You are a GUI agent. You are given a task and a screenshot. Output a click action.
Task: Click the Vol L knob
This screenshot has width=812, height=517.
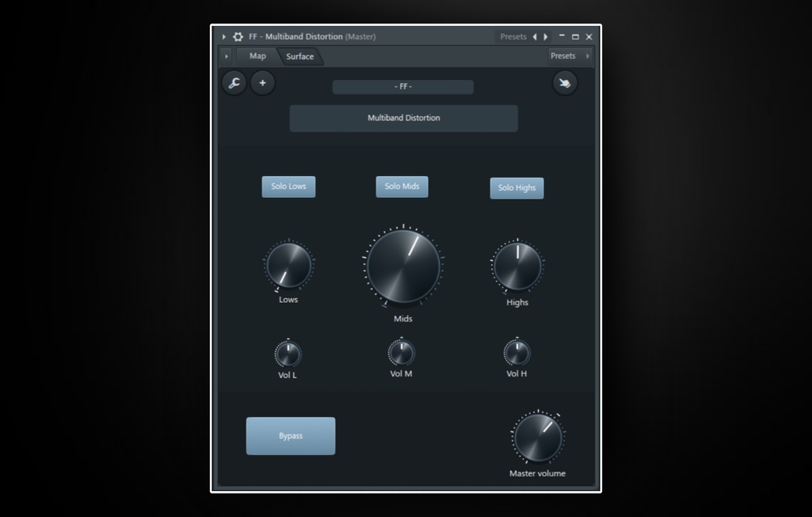288,354
